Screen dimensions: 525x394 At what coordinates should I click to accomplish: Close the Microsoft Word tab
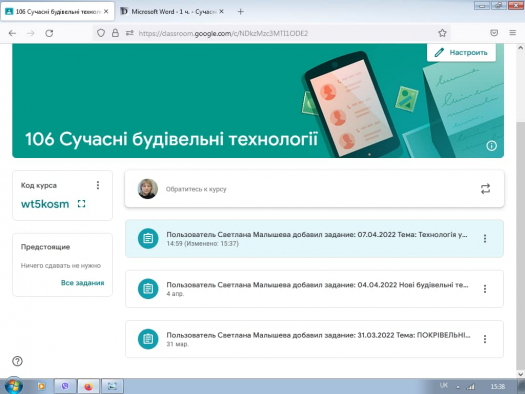pos(221,11)
